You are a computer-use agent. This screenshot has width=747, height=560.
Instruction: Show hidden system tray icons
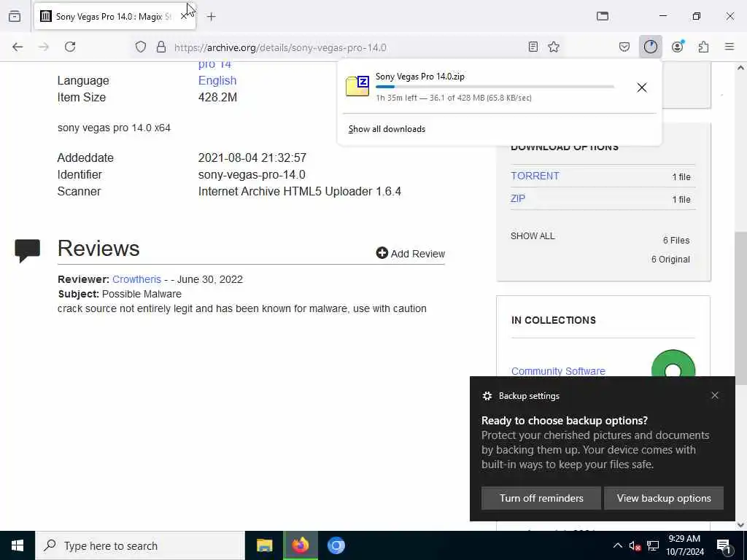617,545
